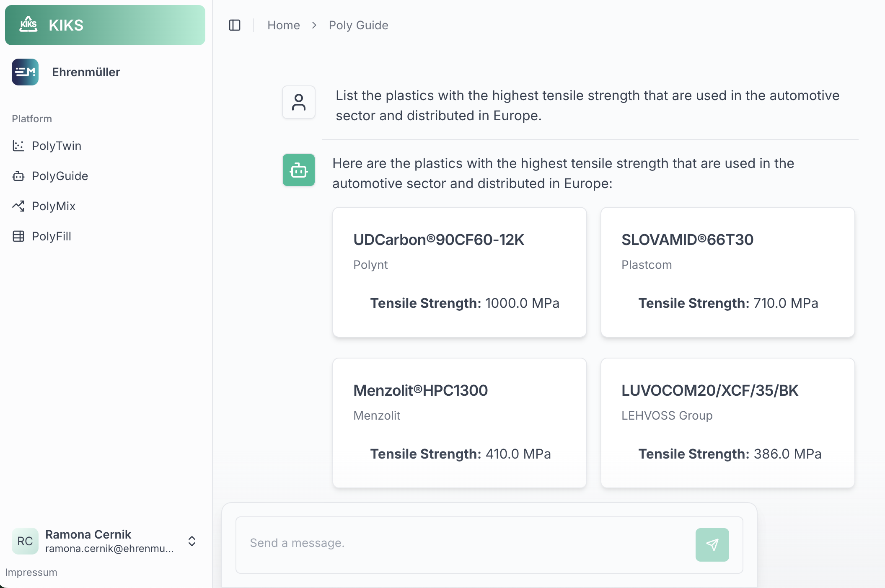Viewport: 885px width, 588px height.
Task: Expand the Ramona Cernik account menu
Action: [x=192, y=541]
